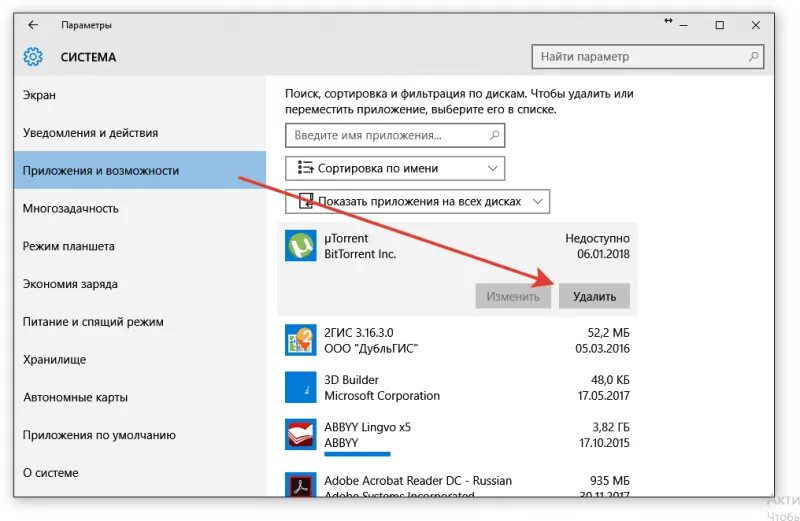The height and width of the screenshot is (521, 800).
Task: Click the back arrow in Параметры window
Action: pos(33,24)
